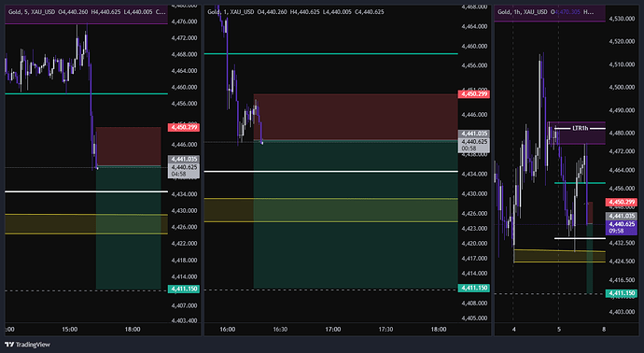
Task: Click 4,405.000 on the 1-minute price scale
Action: 474,318
